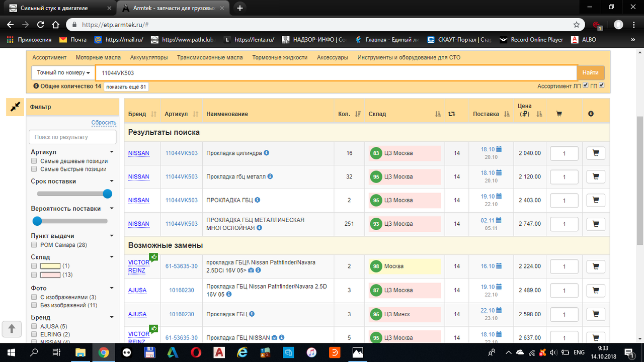Image resolution: width=644 pixels, height=362 pixels.
Task: Collapse the Бренд filter section
Action: [x=112, y=317]
